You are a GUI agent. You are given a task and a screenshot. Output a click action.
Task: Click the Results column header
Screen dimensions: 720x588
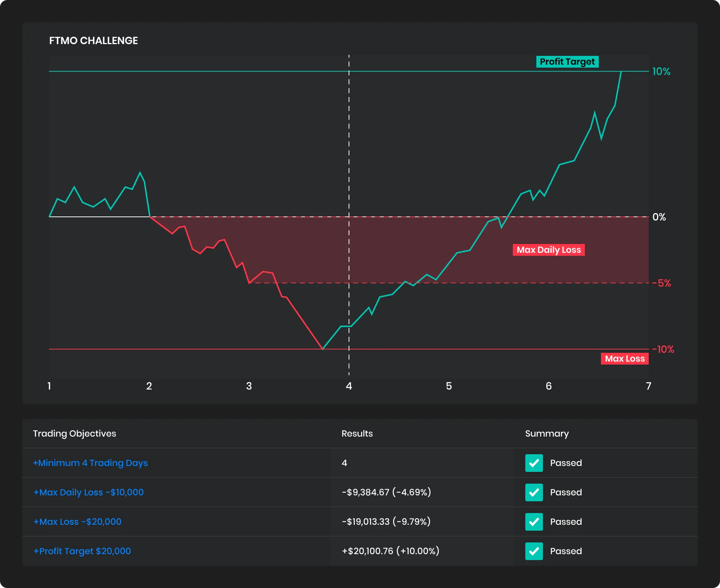click(357, 434)
